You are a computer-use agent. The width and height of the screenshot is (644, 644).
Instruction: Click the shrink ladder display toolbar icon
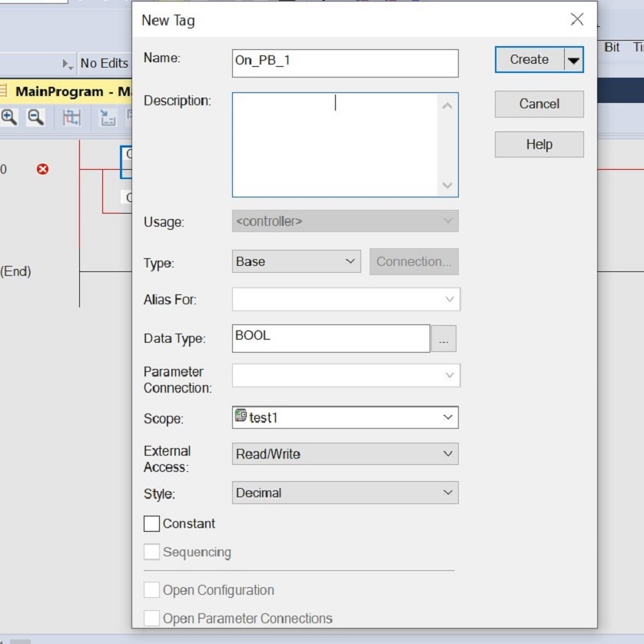pyautogui.click(x=105, y=118)
